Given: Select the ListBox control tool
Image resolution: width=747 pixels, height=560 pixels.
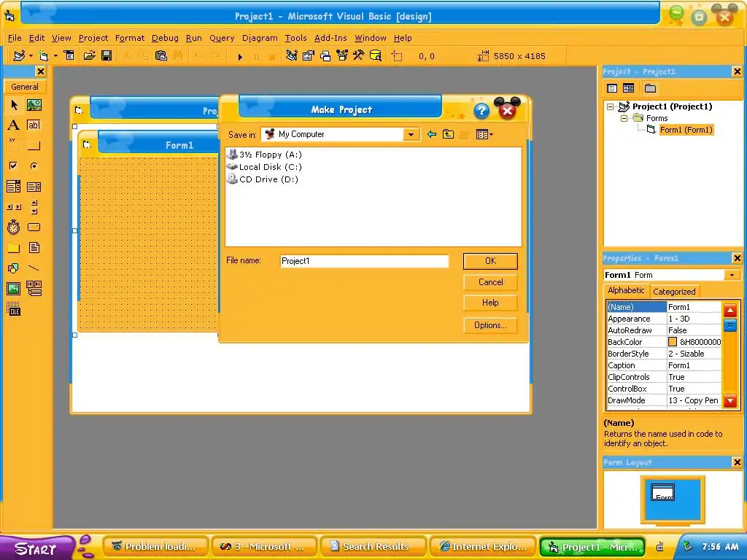Looking at the screenshot, I should [34, 186].
